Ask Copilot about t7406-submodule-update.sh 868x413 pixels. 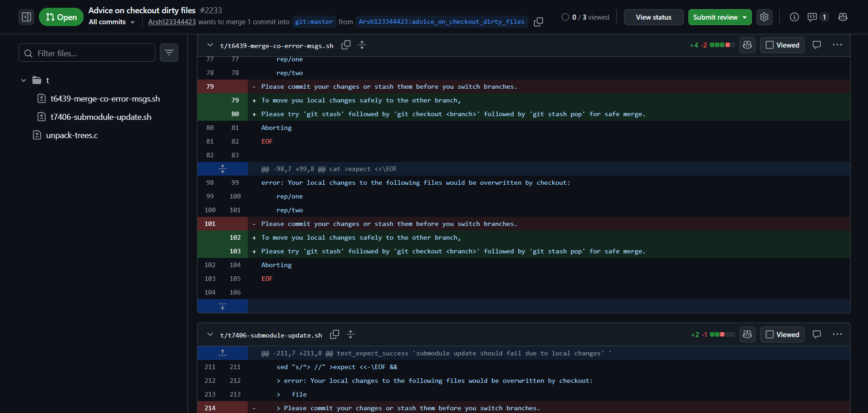pos(747,334)
